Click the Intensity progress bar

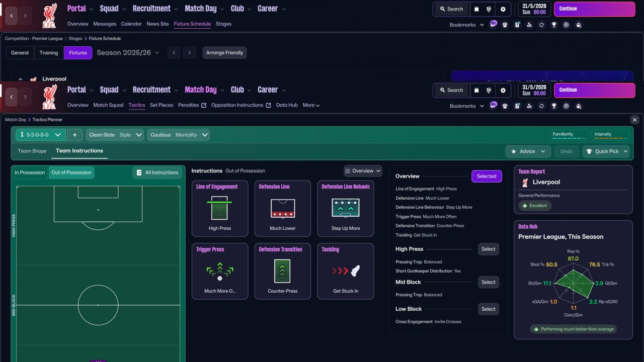click(610, 135)
